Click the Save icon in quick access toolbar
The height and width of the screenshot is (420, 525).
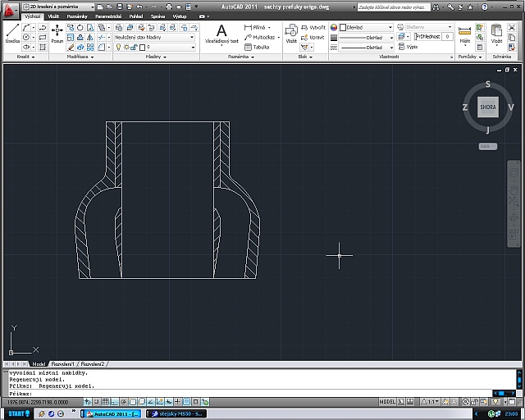pyautogui.click(x=120, y=7)
